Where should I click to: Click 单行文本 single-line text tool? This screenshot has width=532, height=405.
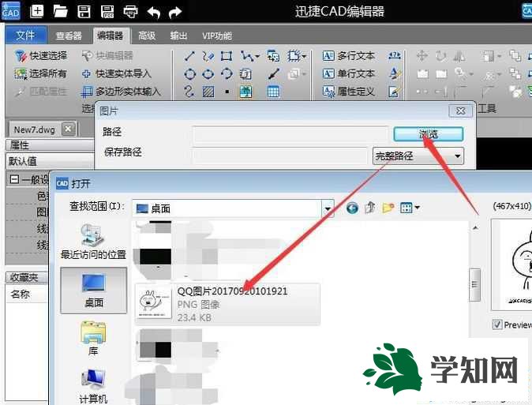tap(349, 73)
